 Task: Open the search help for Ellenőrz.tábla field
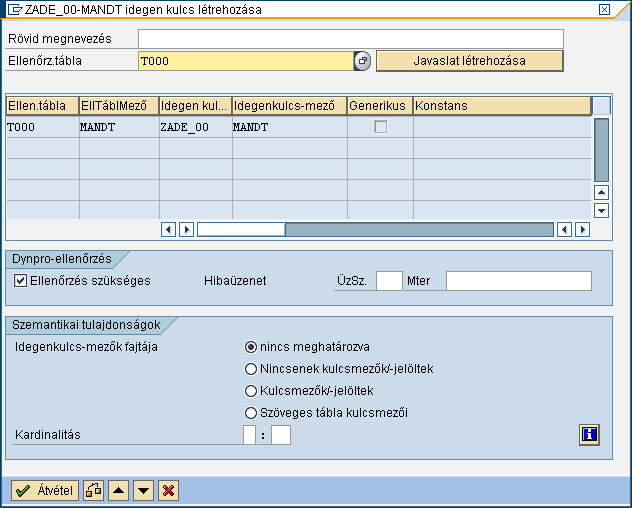(362, 61)
